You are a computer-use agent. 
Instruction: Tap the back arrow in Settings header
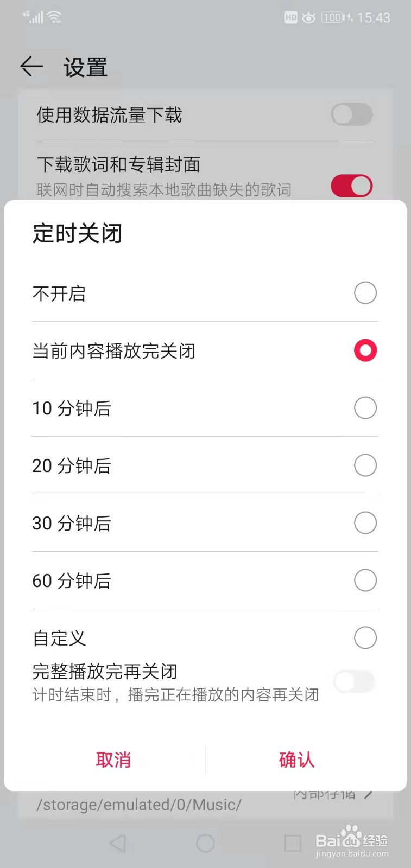pyautogui.click(x=31, y=67)
